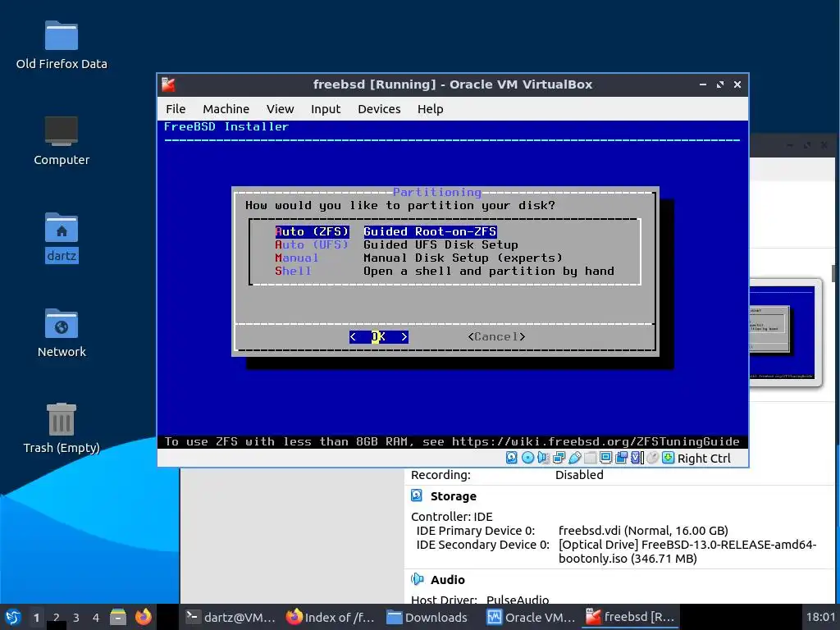
Task: Open the Input menu
Action: [x=326, y=109]
